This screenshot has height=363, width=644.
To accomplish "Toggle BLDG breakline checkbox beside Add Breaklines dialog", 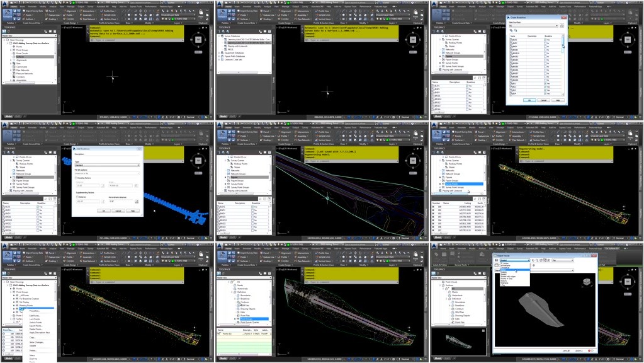I will 38,207.
